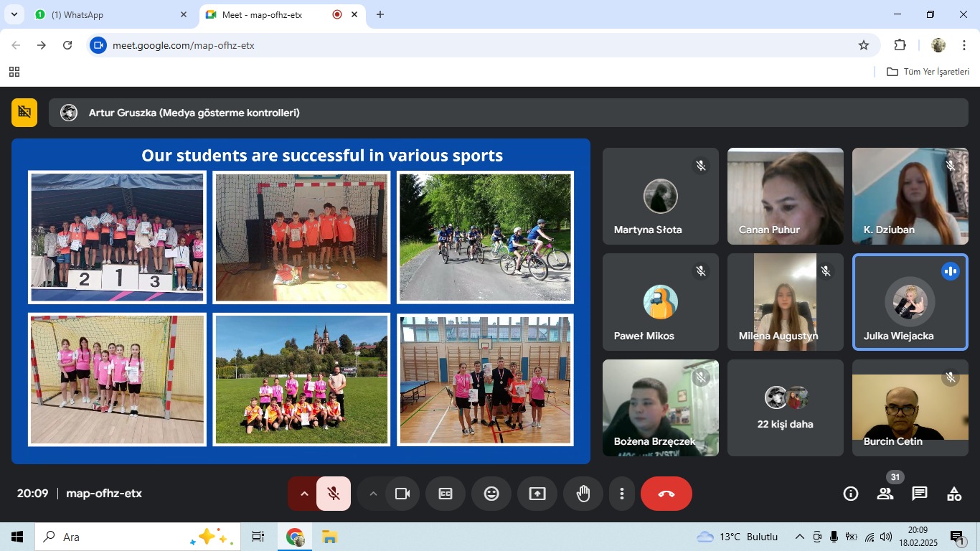980x551 pixels.
Task: Open the participants list icon
Action: tap(885, 494)
